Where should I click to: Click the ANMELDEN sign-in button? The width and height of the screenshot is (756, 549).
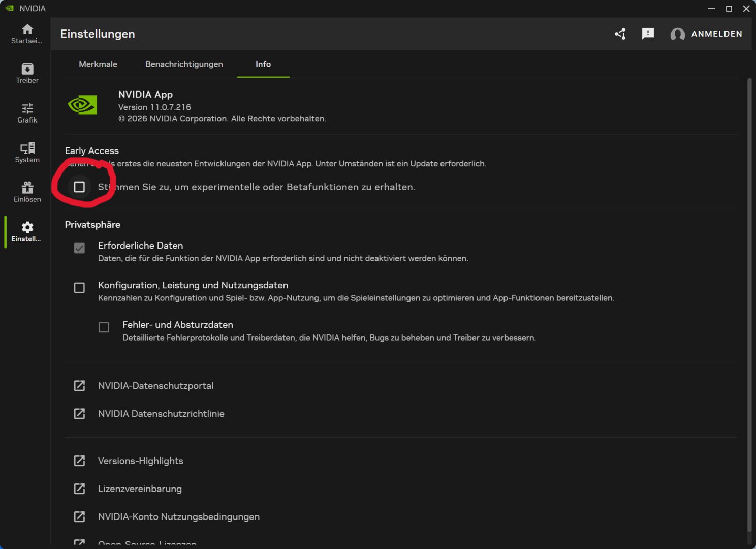coord(716,34)
